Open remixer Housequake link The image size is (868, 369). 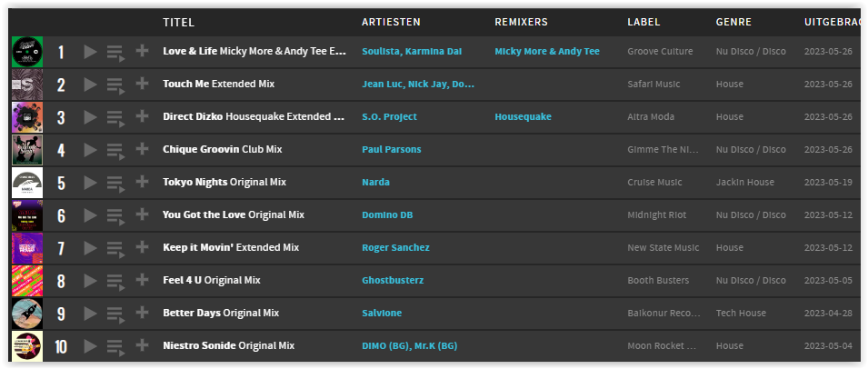(523, 116)
